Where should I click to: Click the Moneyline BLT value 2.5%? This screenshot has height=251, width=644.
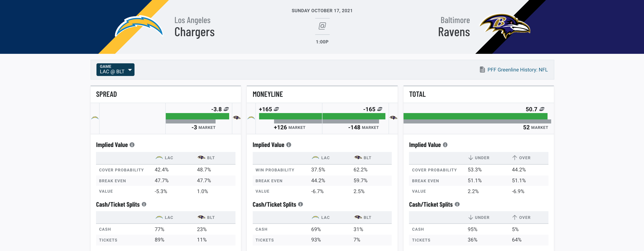pos(359,191)
